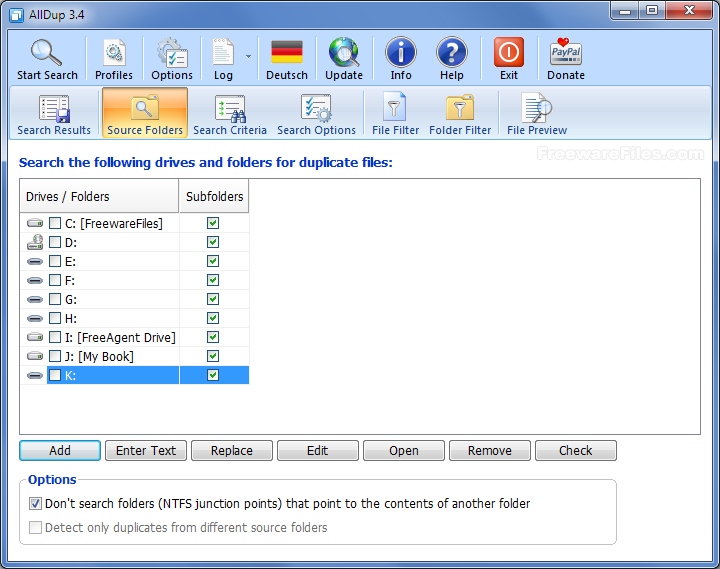Select the Source Folders tab
The height and width of the screenshot is (569, 720).
145,113
